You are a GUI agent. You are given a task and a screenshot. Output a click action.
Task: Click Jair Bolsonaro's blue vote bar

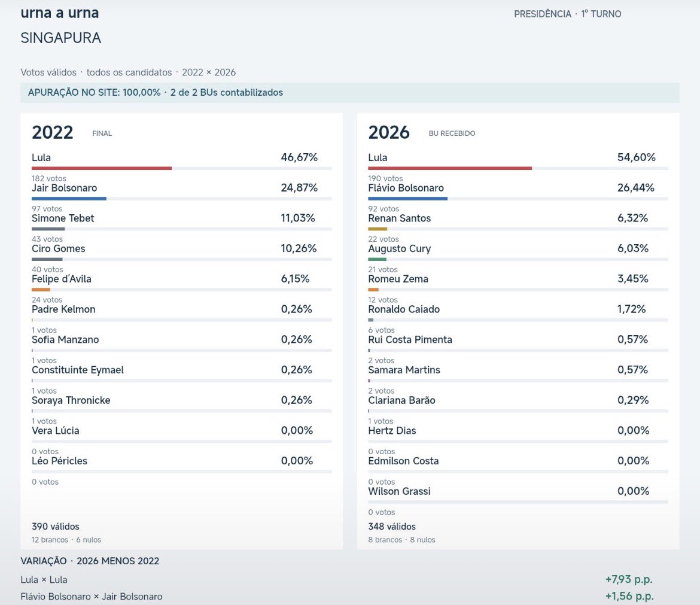[x=69, y=199]
